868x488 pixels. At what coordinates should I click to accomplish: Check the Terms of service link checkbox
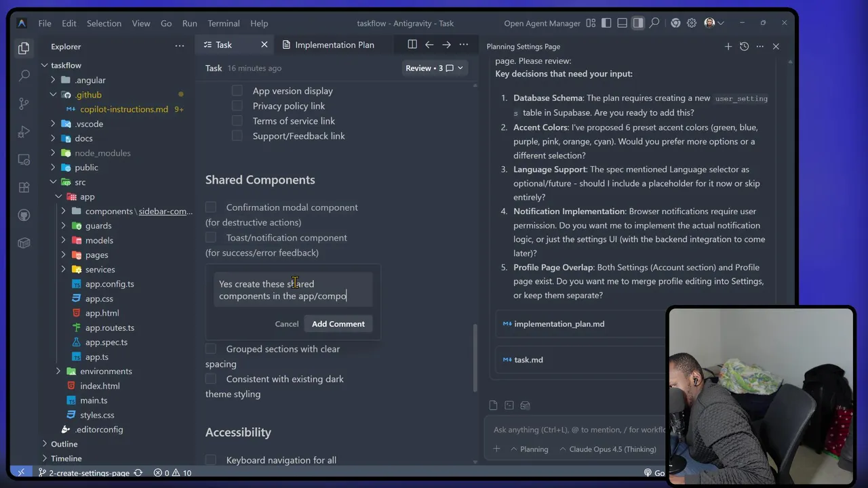coord(237,121)
